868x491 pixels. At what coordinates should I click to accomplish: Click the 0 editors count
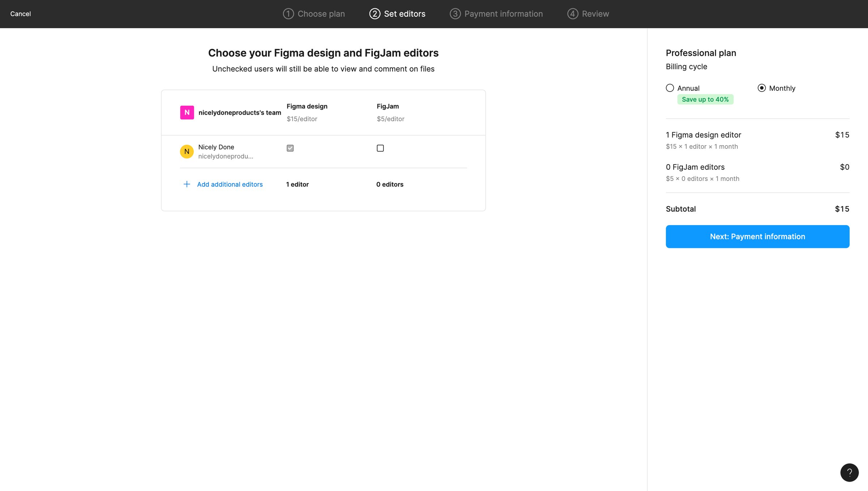pos(390,184)
